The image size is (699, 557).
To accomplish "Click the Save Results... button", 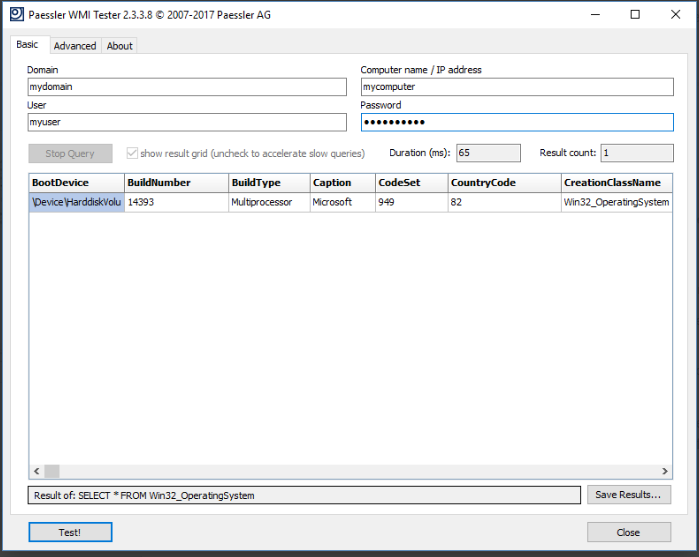I will click(x=629, y=495).
